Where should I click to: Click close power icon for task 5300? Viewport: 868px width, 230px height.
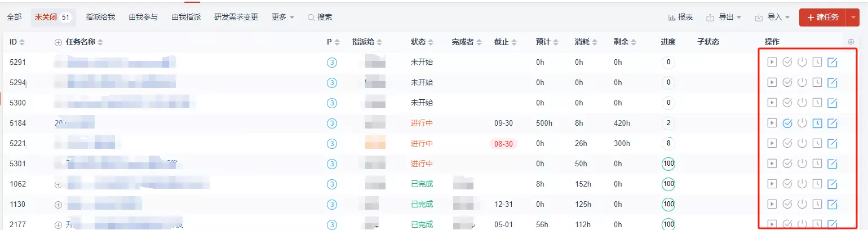tap(802, 103)
